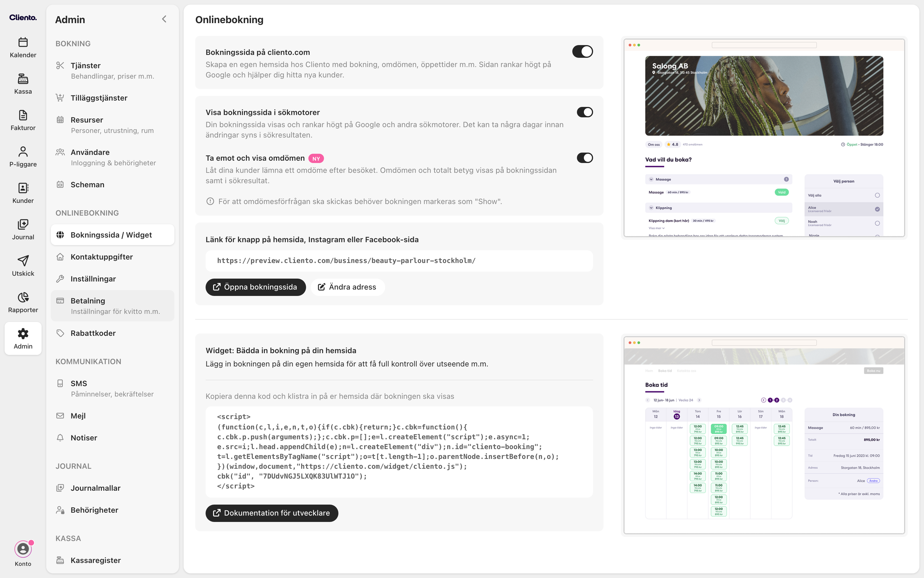
Task: Click the calendar icon beside Scheman
Action: [60, 184]
